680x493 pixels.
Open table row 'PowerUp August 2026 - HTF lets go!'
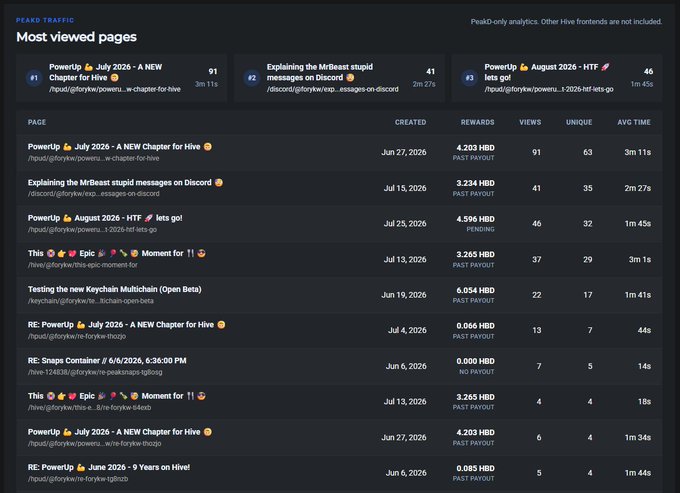point(339,223)
